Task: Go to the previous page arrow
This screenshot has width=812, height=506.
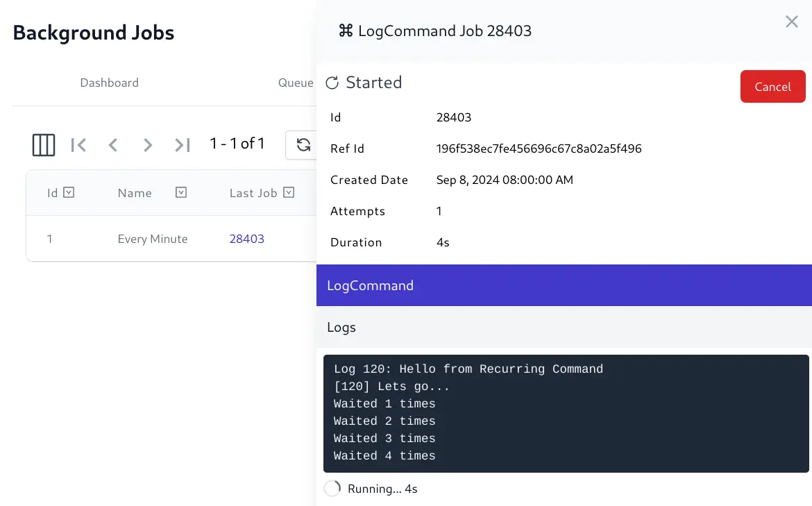Action: (x=113, y=145)
